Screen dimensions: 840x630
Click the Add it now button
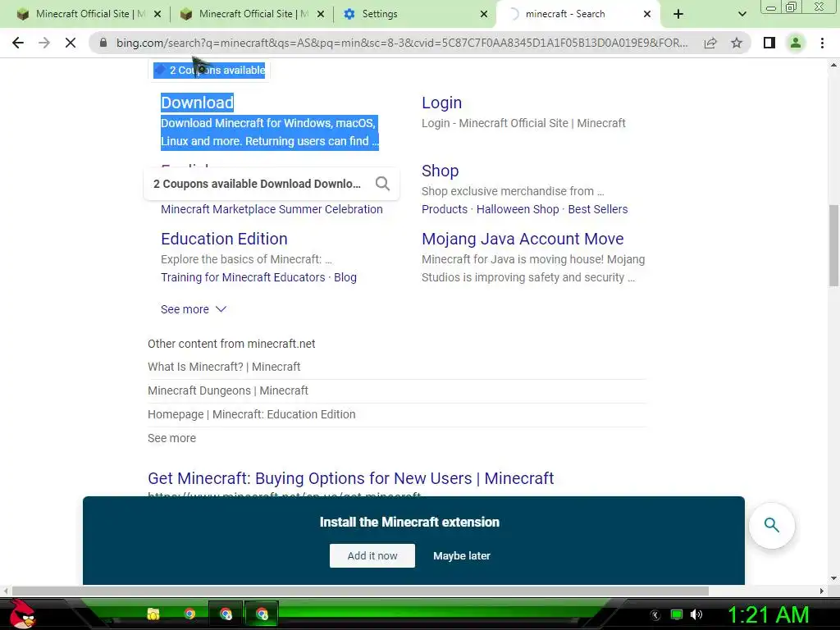372,556
